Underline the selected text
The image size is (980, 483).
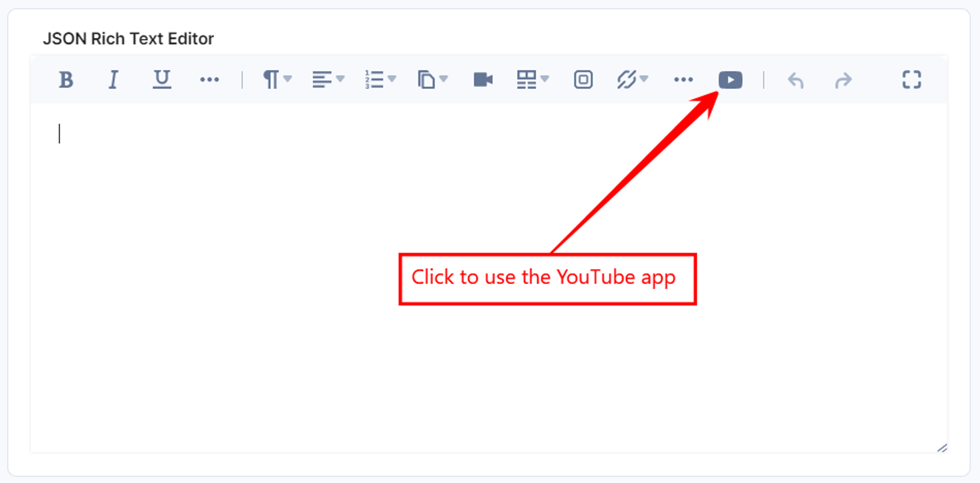pos(162,80)
